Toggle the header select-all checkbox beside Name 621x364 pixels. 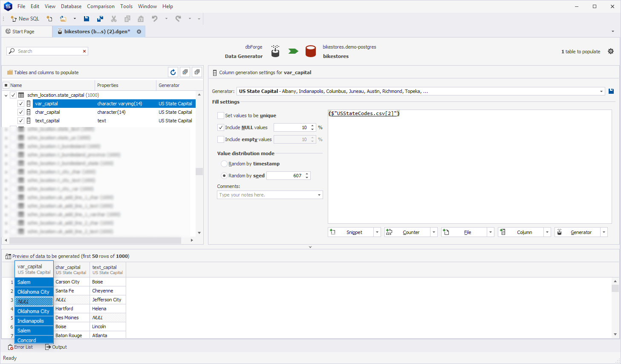pos(6,85)
